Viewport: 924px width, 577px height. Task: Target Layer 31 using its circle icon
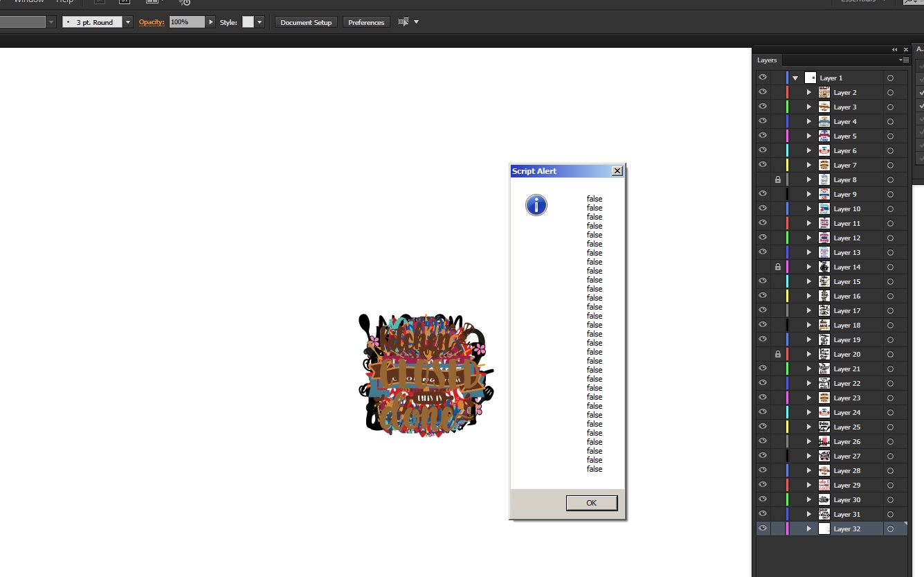pos(890,515)
